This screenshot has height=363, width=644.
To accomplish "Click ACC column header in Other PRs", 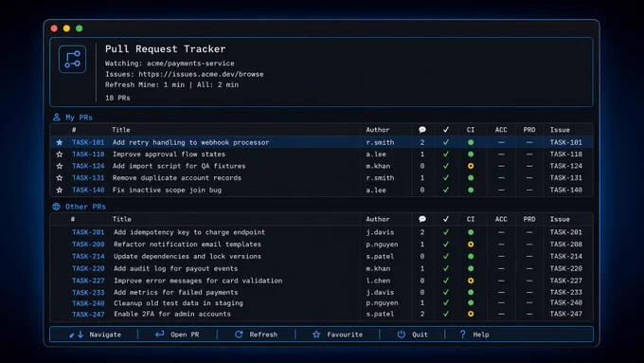I will (501, 220).
